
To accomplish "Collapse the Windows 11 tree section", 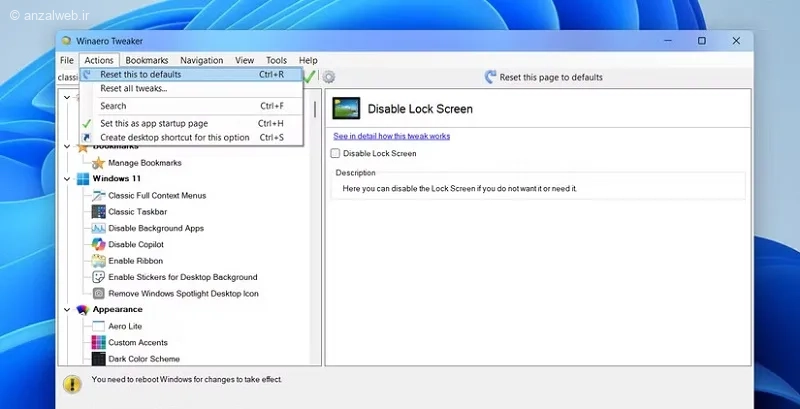I will (x=67, y=179).
